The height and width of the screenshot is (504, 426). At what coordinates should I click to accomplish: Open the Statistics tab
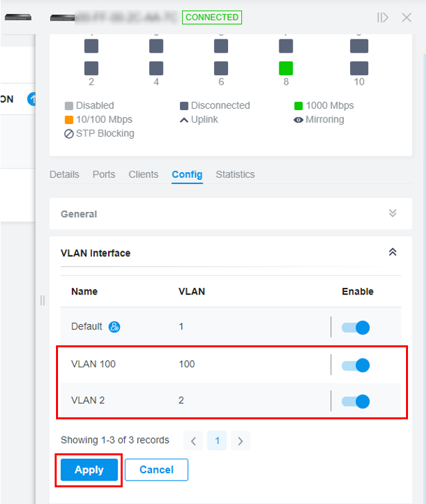[235, 174]
